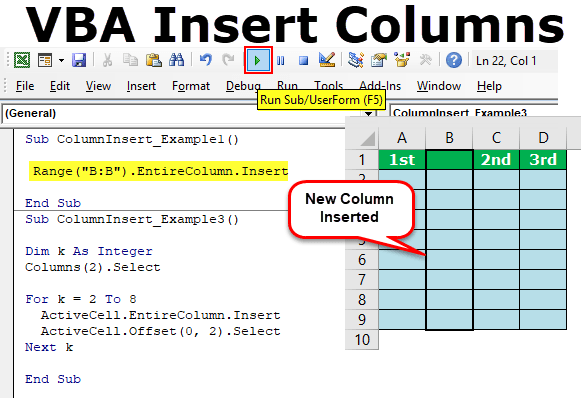This screenshot has height=398, width=581.
Task: Open the Object Browser icon
Action: 402,60
